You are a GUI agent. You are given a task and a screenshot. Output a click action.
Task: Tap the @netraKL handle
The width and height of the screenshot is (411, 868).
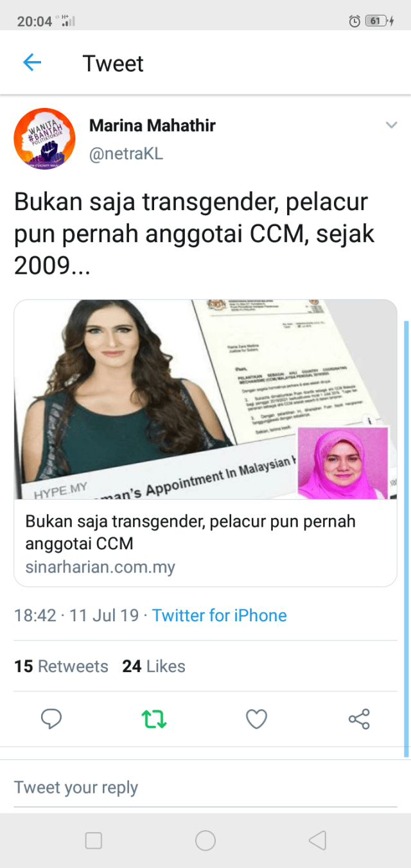point(126,154)
